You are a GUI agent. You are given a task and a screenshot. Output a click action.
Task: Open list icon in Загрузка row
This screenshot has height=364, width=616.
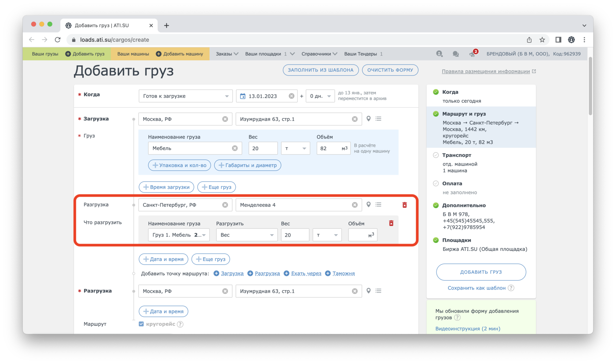(x=378, y=119)
